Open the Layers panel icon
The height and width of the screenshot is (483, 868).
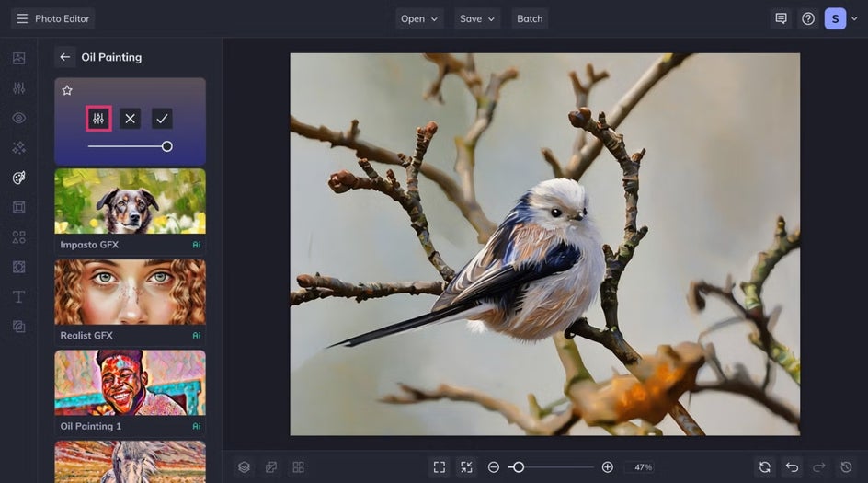pyautogui.click(x=245, y=467)
